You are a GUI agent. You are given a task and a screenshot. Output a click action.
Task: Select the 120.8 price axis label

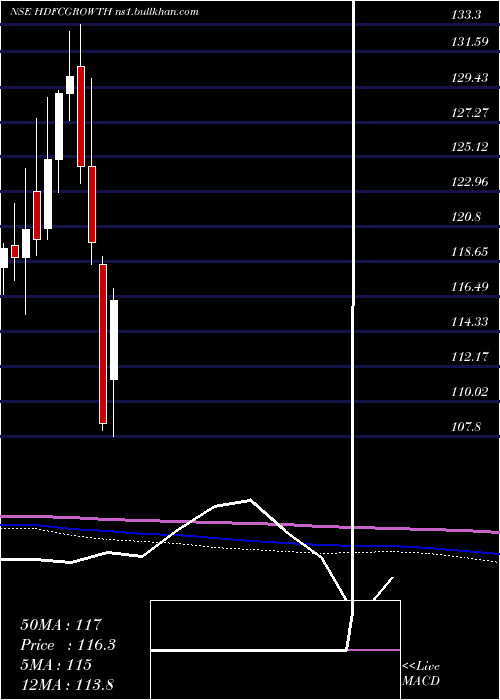click(x=466, y=217)
